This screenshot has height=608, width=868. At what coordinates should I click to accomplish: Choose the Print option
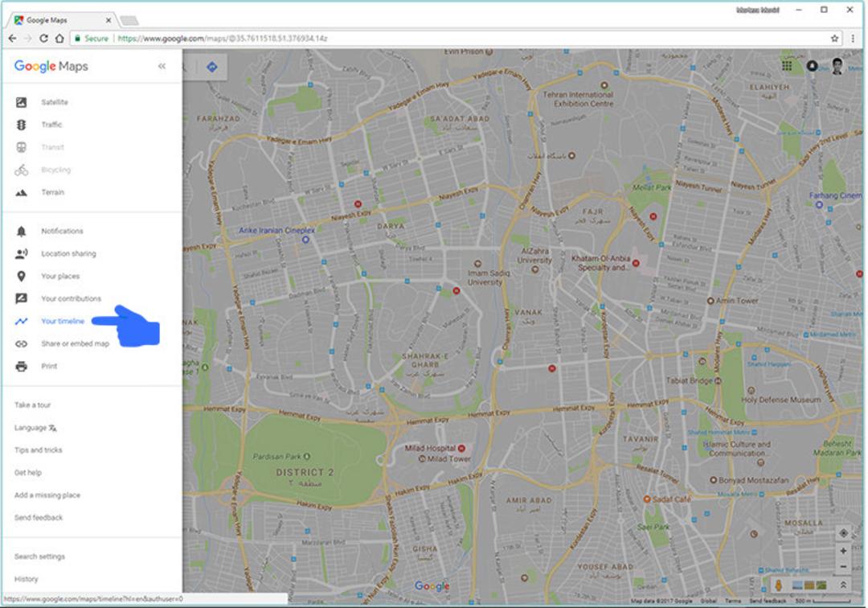(x=49, y=367)
